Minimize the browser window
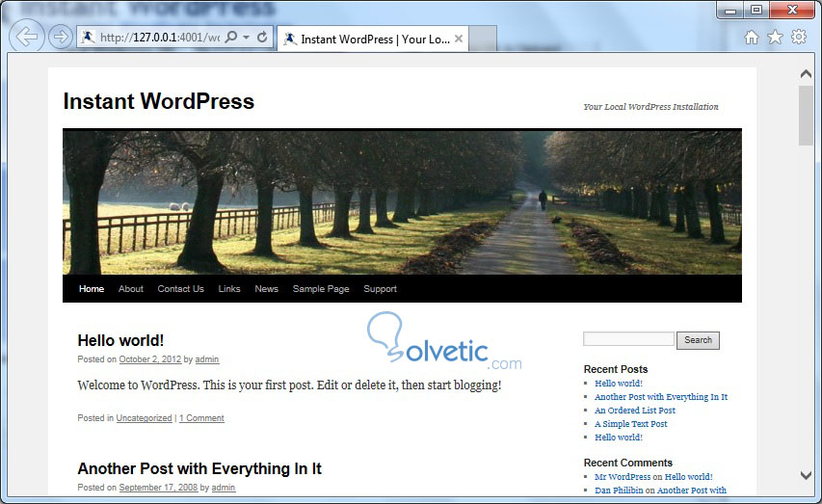 pyautogui.click(x=730, y=10)
